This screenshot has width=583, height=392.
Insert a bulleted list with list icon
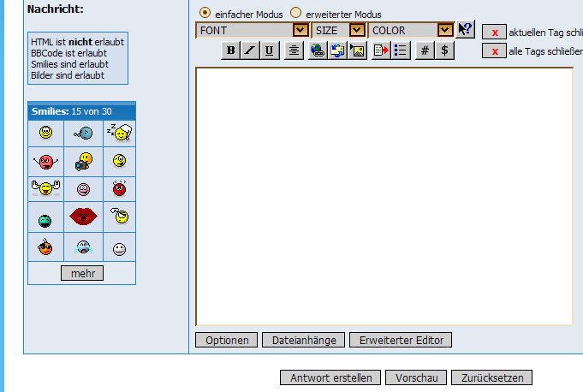[400, 50]
